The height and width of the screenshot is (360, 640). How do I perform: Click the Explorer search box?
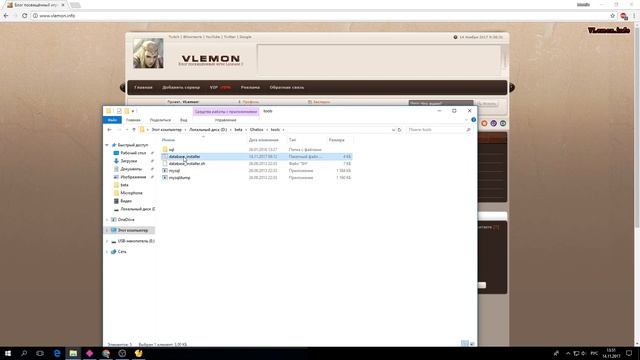pyautogui.click(x=439, y=130)
